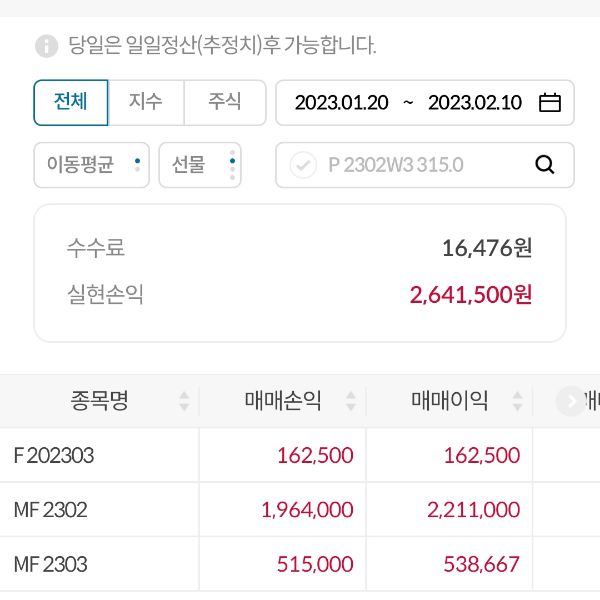Click the 매매손익 column header
The image size is (600, 600).
(283, 402)
